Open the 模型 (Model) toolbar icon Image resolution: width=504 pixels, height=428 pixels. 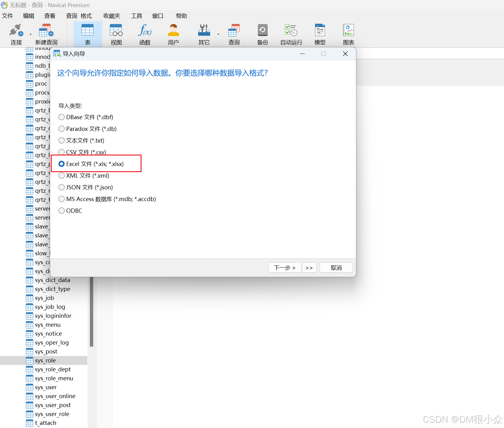coord(320,34)
